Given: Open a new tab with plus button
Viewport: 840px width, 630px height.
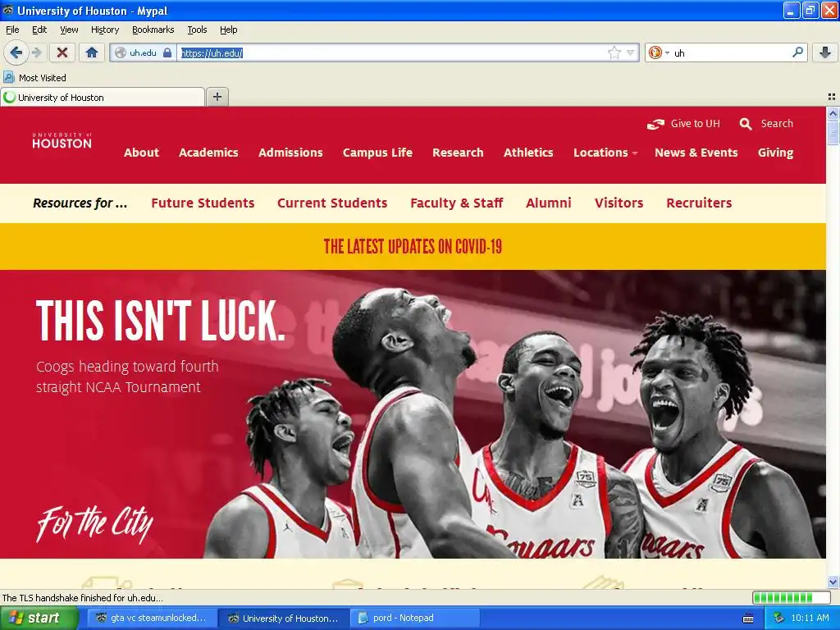Looking at the screenshot, I should [x=217, y=97].
